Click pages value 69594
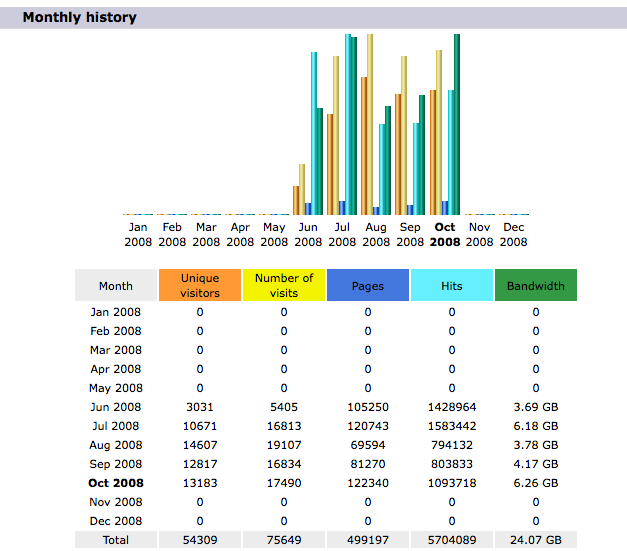This screenshot has width=627, height=551. pos(368,445)
